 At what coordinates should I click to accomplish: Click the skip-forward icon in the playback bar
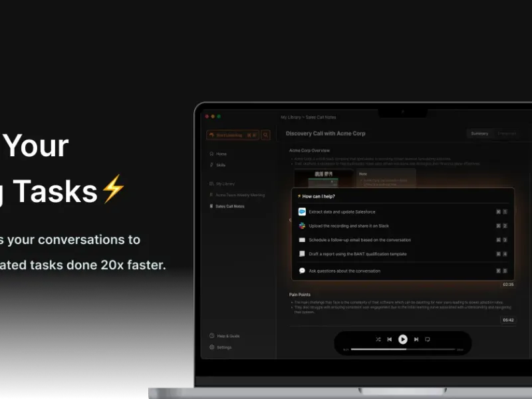[416, 339]
